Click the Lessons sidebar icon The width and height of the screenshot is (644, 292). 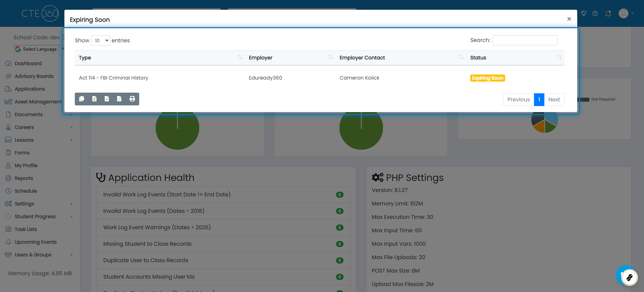tap(8, 140)
